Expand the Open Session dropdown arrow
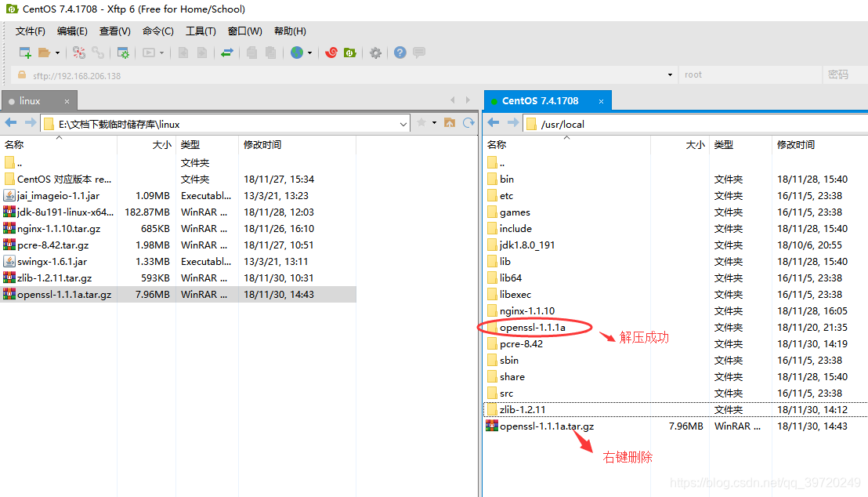Image resolution: width=868 pixels, height=497 pixels. 57,53
